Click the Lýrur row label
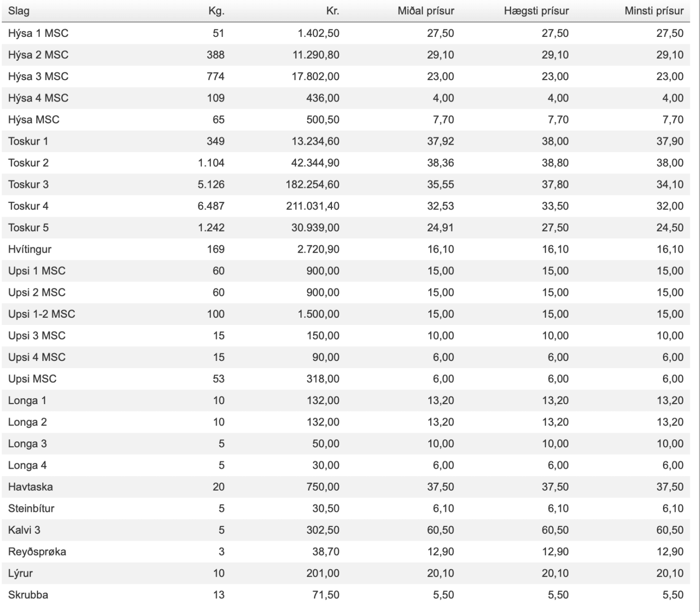 (20, 573)
